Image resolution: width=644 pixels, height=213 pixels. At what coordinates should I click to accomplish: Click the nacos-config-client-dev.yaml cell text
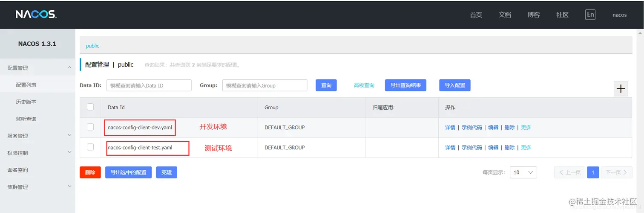point(139,128)
